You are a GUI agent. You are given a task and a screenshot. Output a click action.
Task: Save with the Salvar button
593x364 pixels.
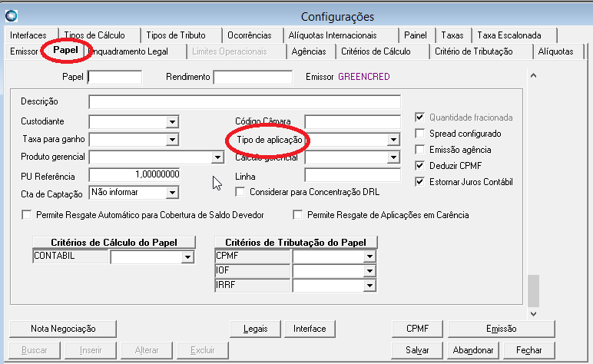417,350
